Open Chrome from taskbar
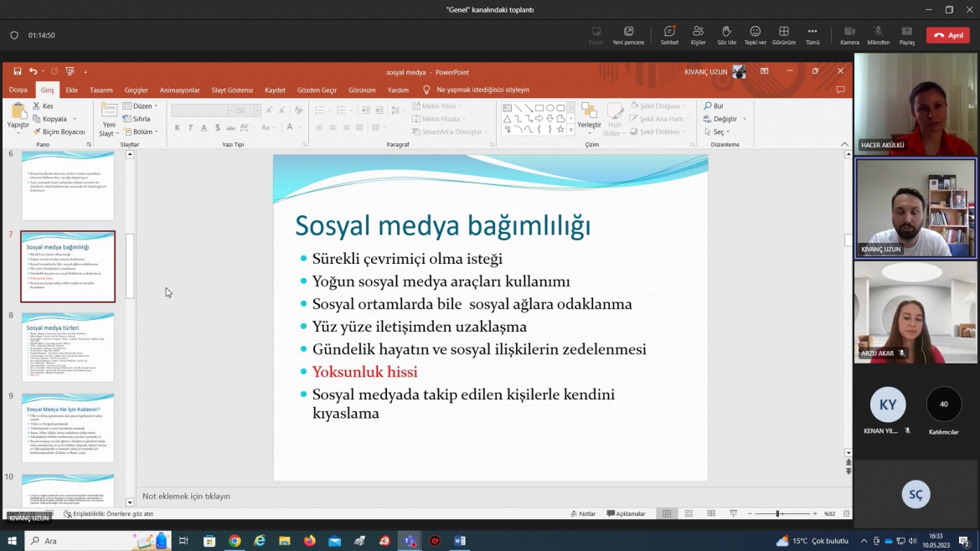This screenshot has height=551, width=980. click(x=235, y=541)
